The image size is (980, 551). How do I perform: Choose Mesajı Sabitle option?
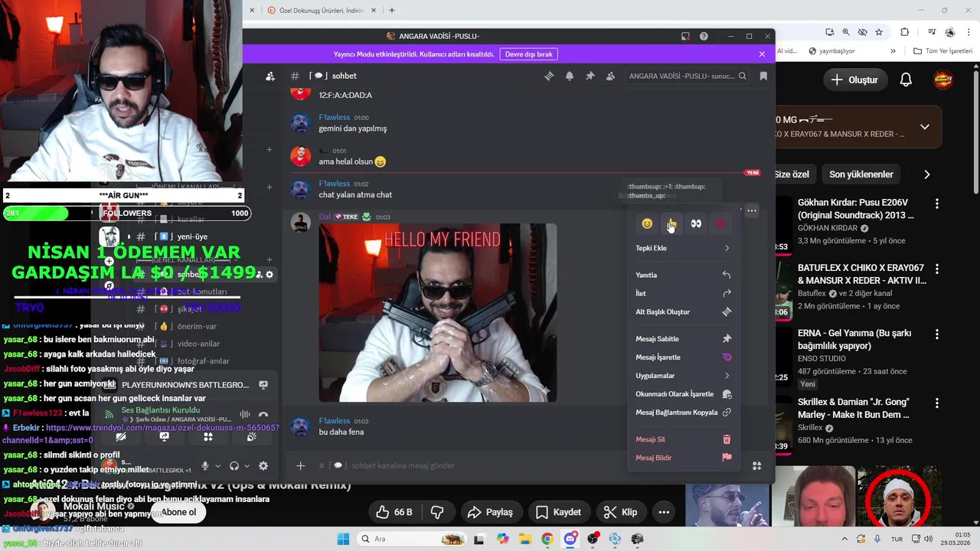(683, 338)
